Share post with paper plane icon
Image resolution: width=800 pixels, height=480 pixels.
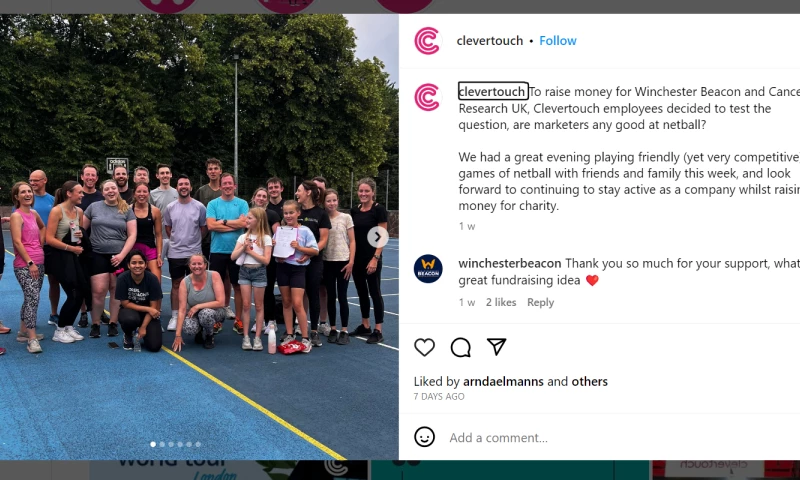(x=496, y=347)
